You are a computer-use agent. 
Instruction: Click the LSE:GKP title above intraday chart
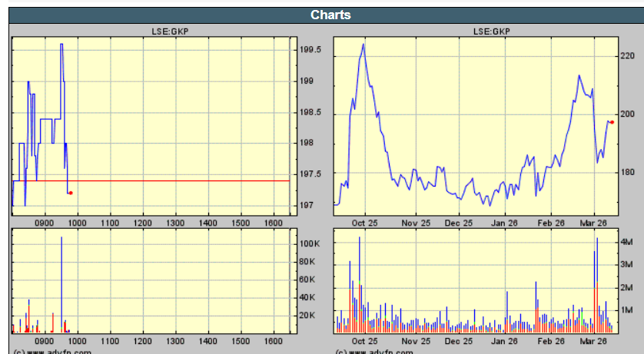point(170,31)
